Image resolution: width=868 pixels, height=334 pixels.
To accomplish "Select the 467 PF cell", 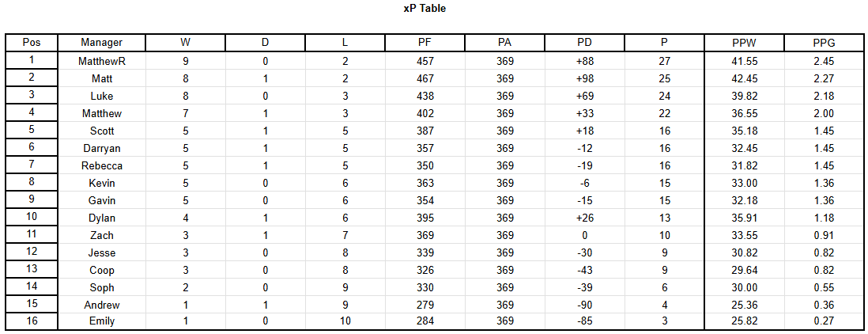I will point(425,78).
